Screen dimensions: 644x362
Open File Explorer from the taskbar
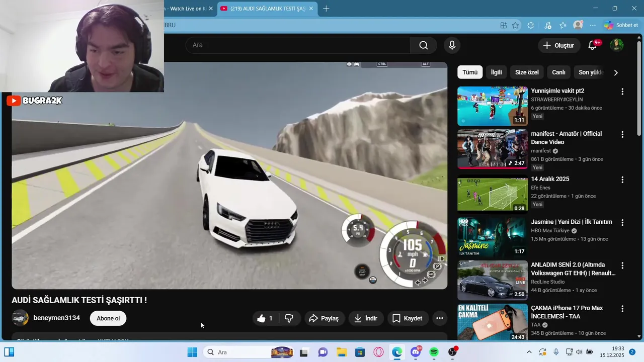342,352
